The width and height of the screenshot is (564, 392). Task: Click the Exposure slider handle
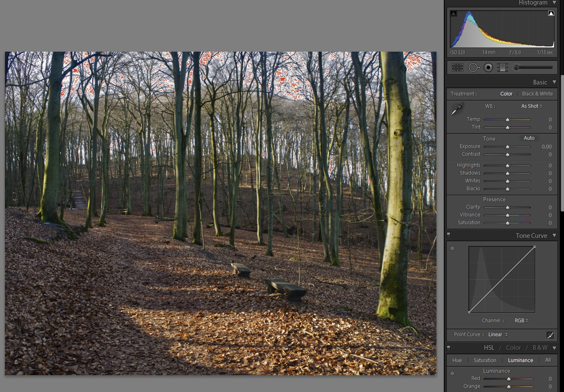coord(507,147)
